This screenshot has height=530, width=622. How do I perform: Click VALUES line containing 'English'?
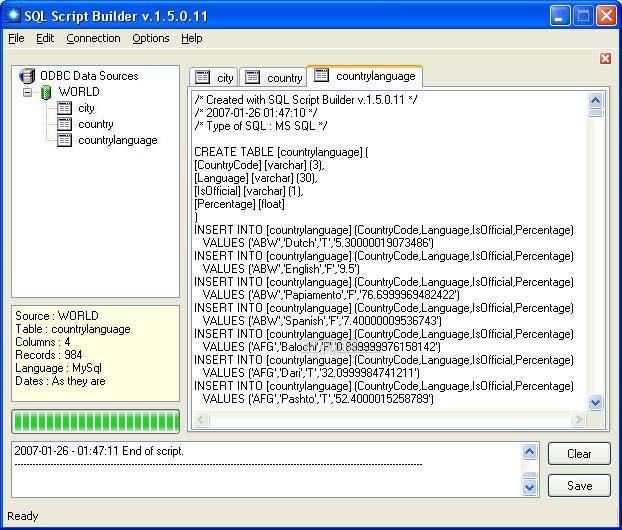[281, 269]
